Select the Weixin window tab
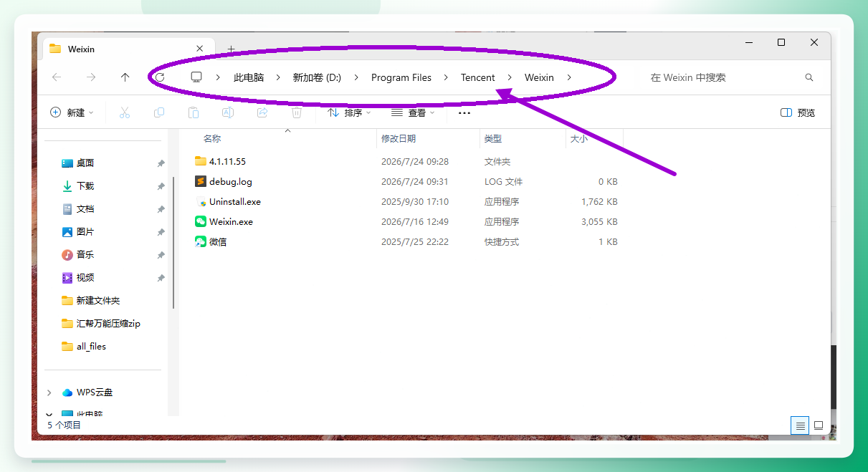 click(x=128, y=49)
